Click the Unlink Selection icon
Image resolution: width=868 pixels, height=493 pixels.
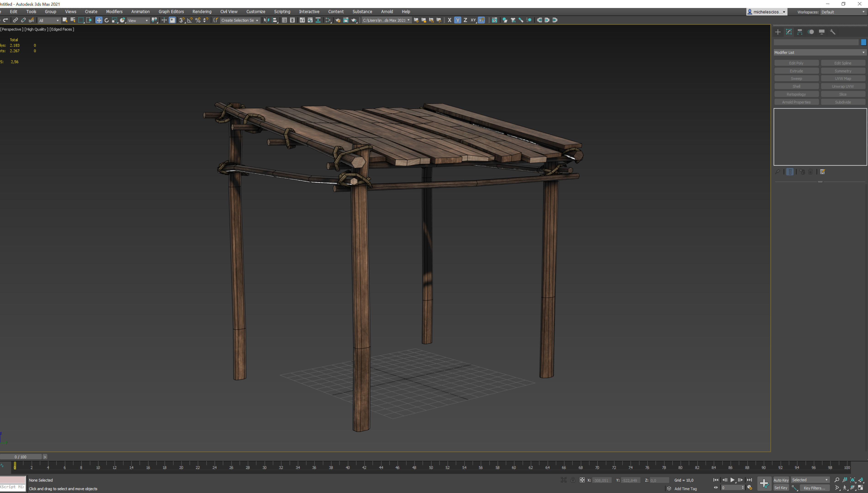23,20
